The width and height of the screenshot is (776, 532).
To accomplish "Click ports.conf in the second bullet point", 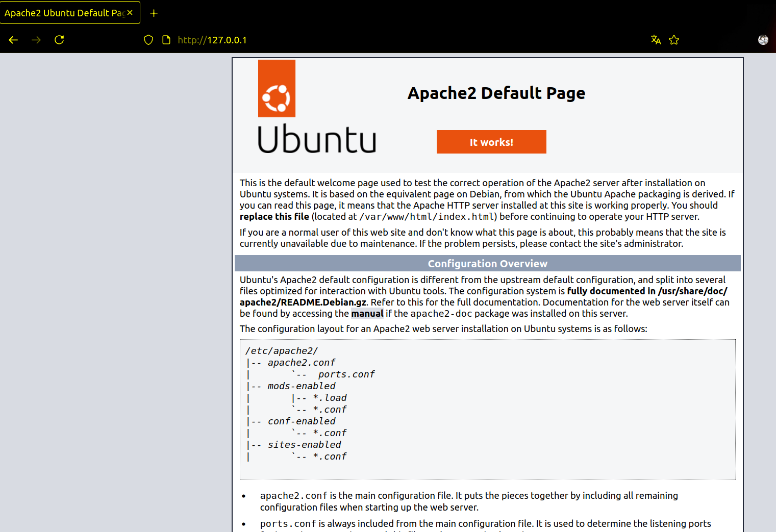I will 288,523.
